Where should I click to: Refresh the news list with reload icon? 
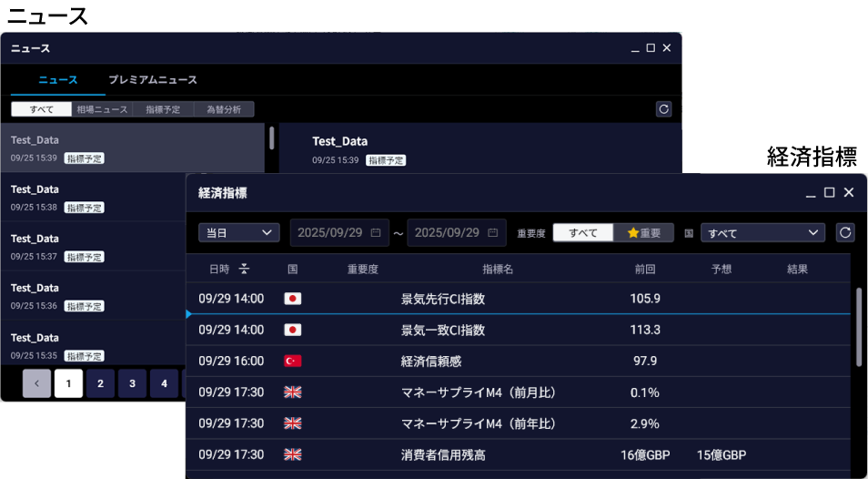[664, 109]
